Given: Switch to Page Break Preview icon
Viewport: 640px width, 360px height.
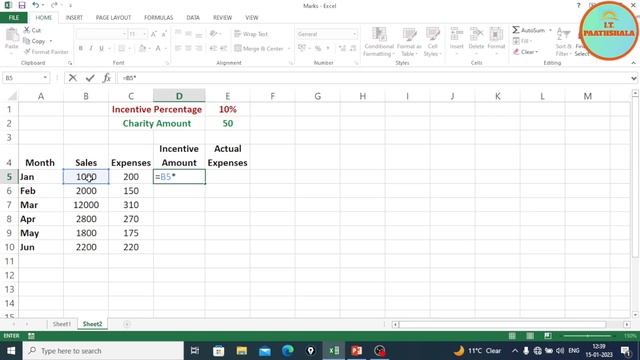Looking at the screenshot, I should (548, 336).
